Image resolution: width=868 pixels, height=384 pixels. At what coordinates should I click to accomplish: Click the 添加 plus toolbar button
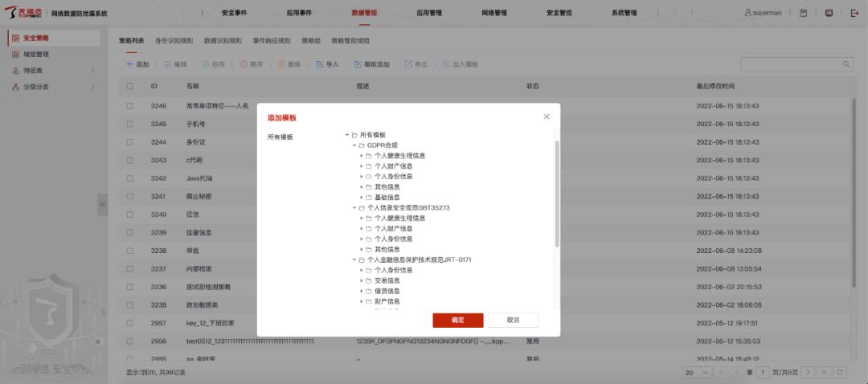[x=137, y=64]
